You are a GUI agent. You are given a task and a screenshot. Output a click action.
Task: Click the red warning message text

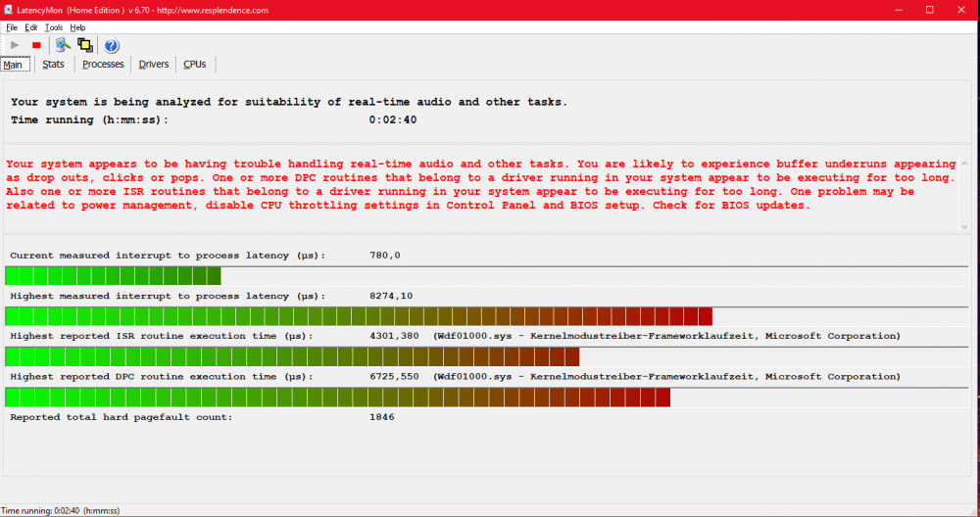(481, 185)
